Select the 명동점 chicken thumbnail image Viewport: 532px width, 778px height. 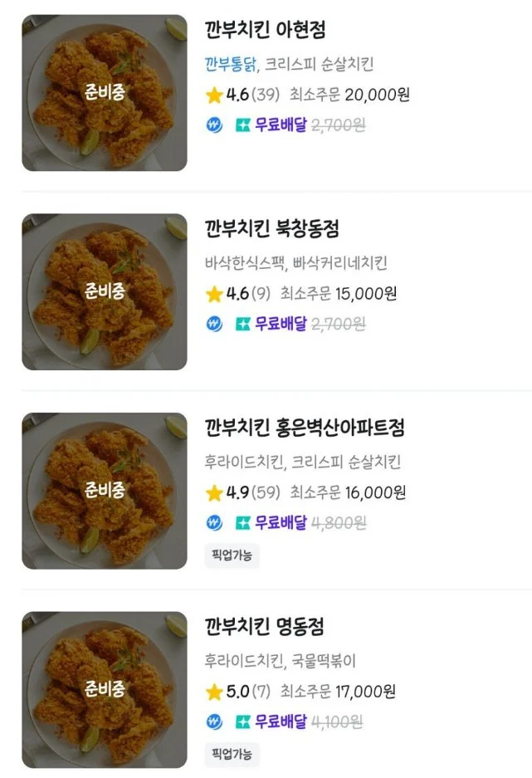coord(105,688)
